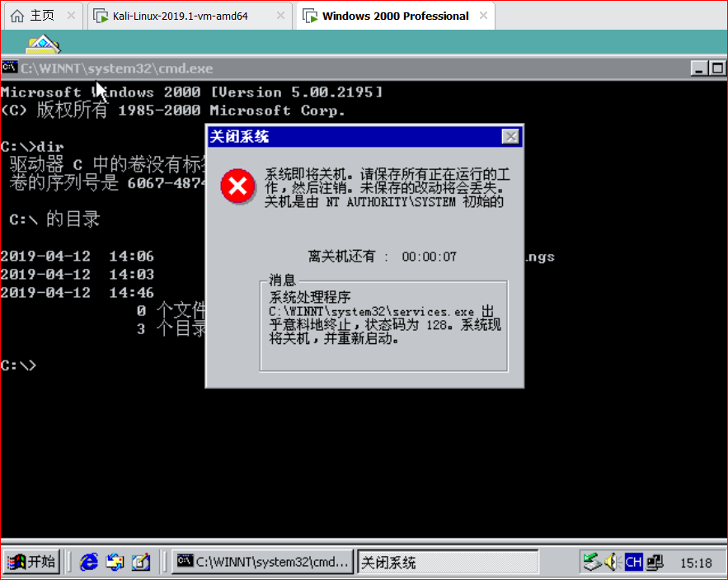Maximize the cmd.exe window
This screenshot has width=728, height=580.
[716, 68]
